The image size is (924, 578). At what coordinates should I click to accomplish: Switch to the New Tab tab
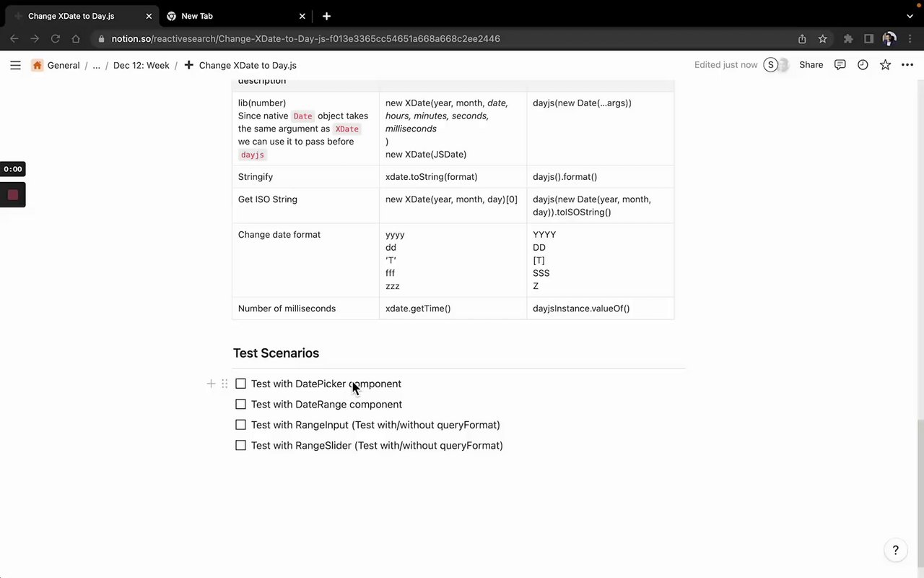[235, 16]
